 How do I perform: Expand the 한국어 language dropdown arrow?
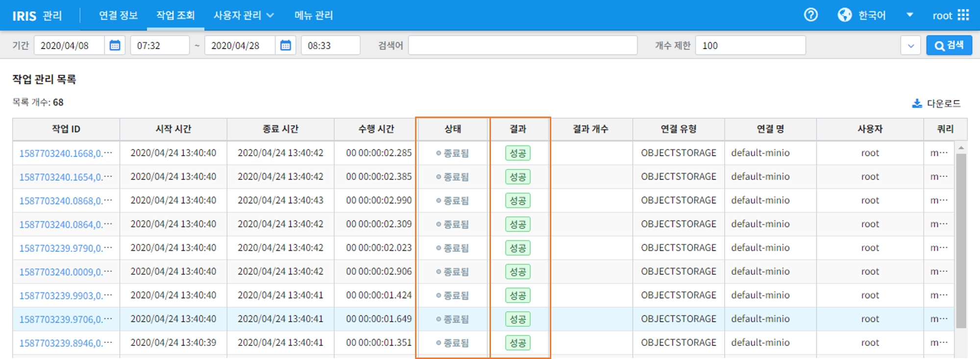click(x=910, y=15)
